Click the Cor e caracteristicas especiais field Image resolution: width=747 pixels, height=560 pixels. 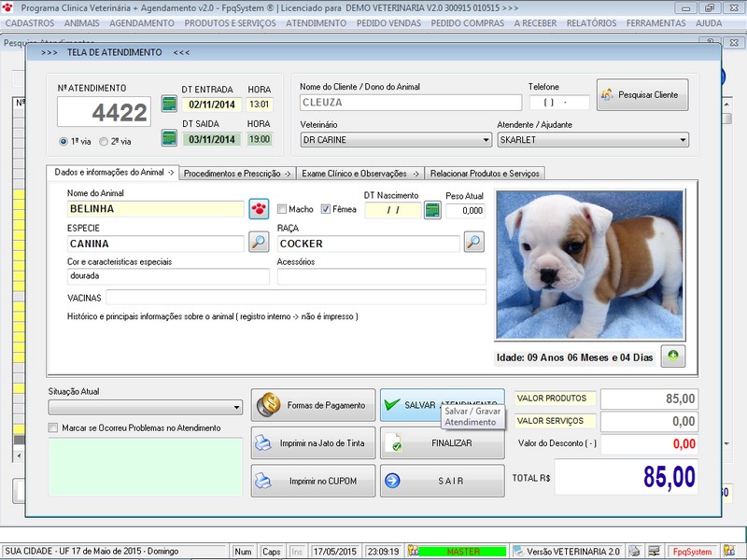(168, 277)
